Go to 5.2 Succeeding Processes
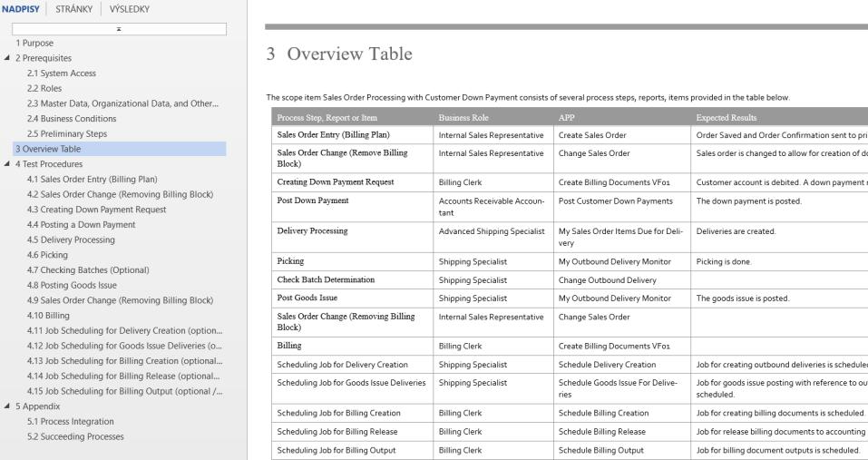 click(x=75, y=436)
